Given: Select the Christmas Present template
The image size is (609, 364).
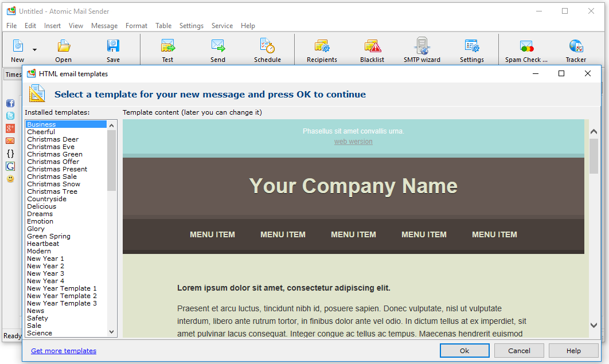Looking at the screenshot, I should (66, 169).
